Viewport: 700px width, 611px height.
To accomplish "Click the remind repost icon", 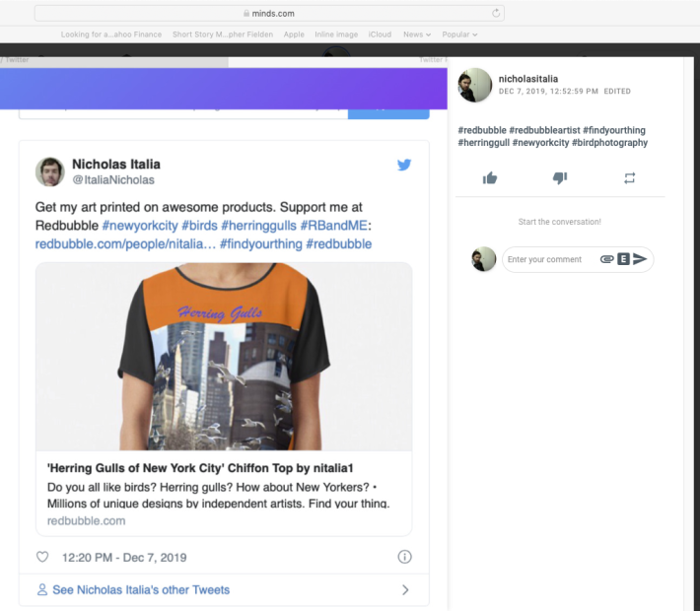I will pos(629,178).
